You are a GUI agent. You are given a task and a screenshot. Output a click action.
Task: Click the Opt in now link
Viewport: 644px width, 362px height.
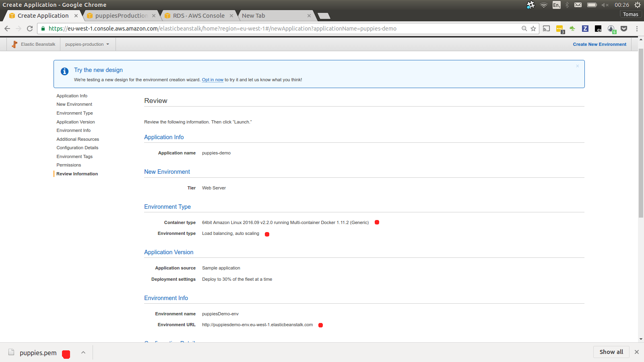point(213,80)
